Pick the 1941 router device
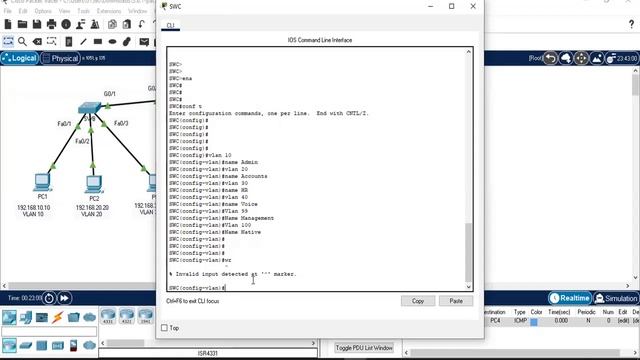This screenshot has height=360, width=640. [145, 316]
